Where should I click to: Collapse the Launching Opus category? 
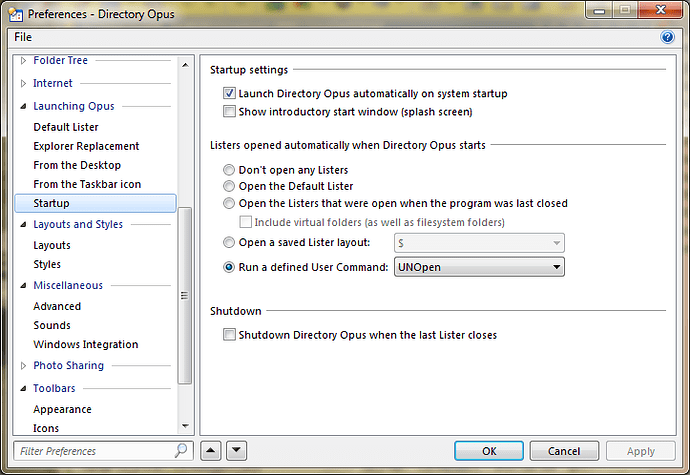(x=23, y=106)
